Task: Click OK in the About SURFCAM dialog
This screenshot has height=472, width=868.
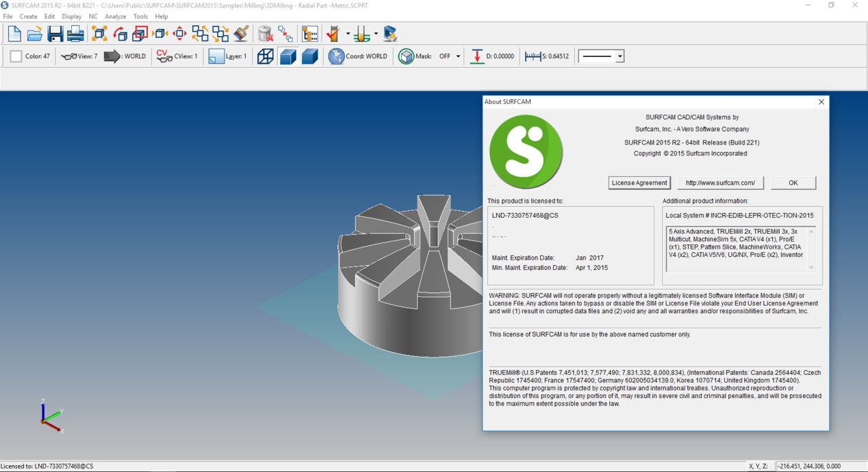Action: coord(793,183)
